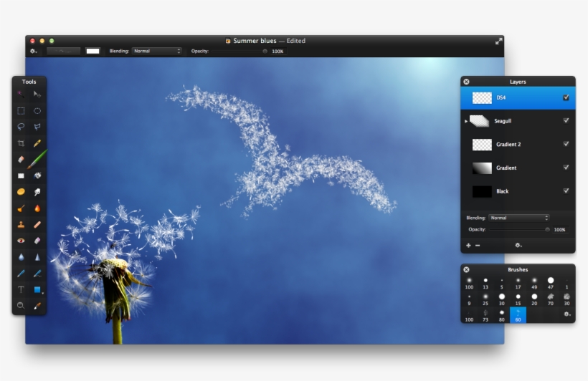Viewport: 588px width, 381px height.
Task: Select the Type tool
Action: (x=21, y=289)
